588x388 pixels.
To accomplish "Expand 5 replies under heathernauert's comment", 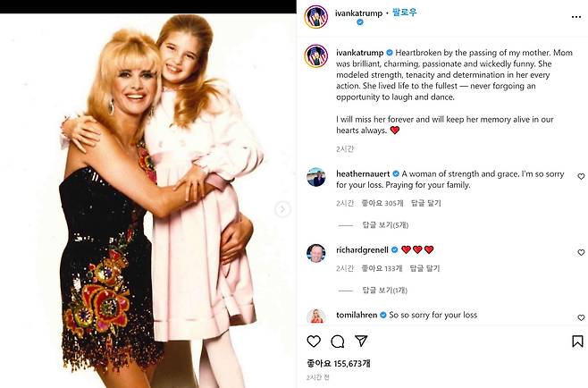I will (385, 224).
